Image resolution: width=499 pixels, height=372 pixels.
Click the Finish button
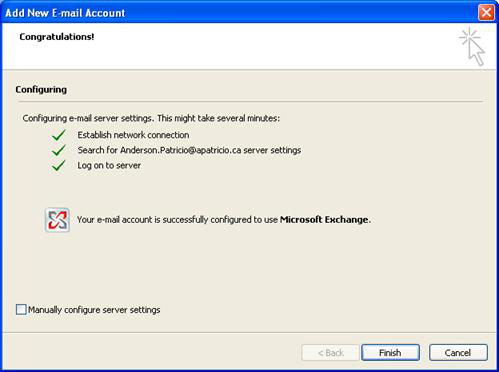click(x=390, y=352)
